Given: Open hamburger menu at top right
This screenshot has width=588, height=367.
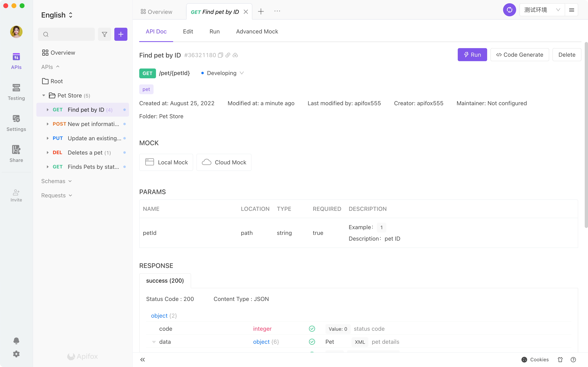Looking at the screenshot, I should pyautogui.click(x=571, y=10).
